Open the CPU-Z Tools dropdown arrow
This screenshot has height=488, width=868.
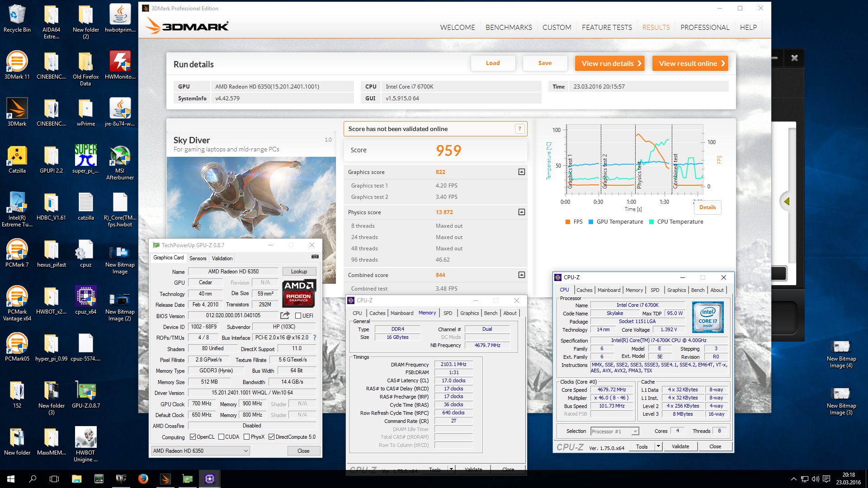coord(658,446)
